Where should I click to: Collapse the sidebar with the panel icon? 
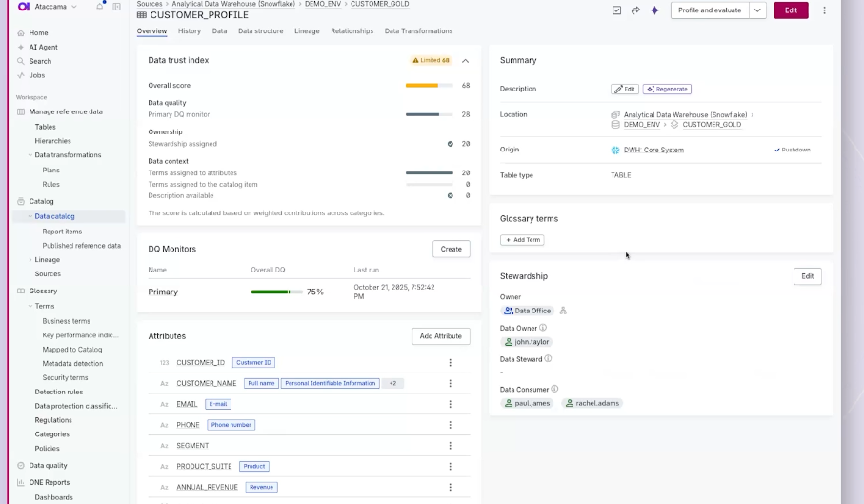tap(117, 7)
